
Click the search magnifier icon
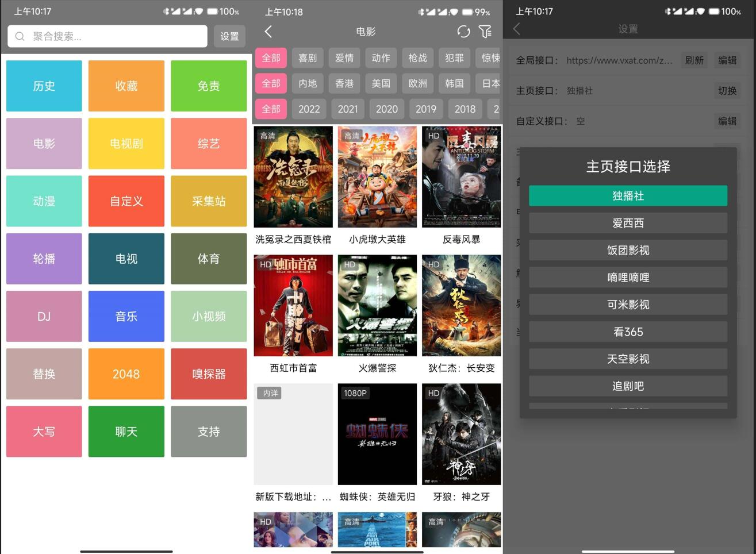pyautogui.click(x=20, y=36)
